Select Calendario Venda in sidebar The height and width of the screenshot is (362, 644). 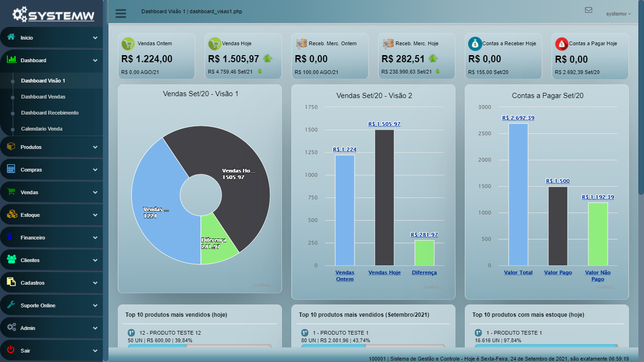[x=41, y=129]
